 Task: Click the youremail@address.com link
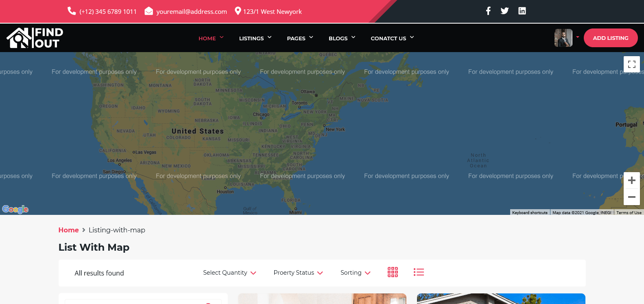pyautogui.click(x=192, y=12)
